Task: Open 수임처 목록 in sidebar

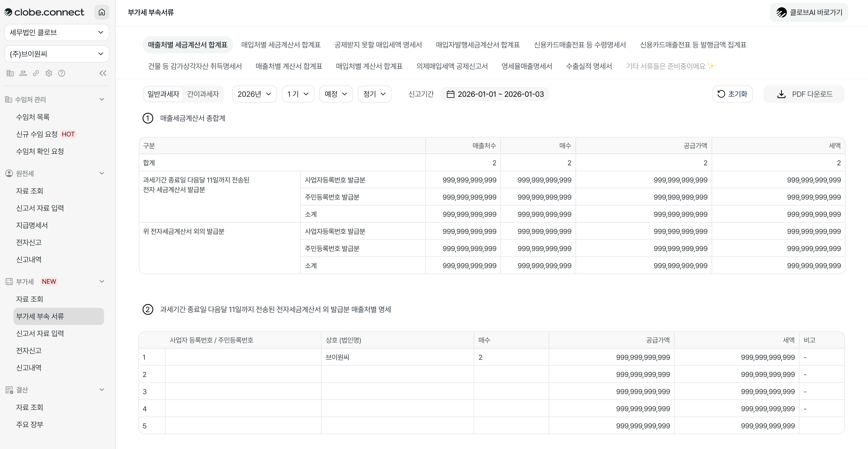Action: (x=33, y=117)
